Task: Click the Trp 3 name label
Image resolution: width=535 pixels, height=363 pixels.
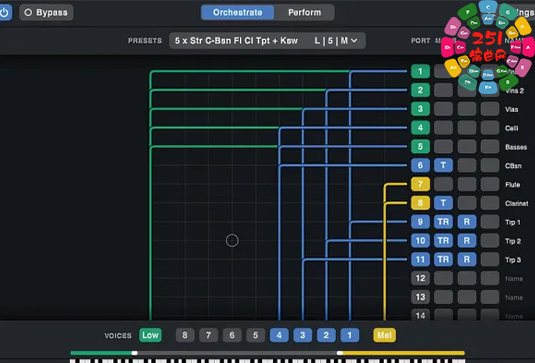Action: 513,260
